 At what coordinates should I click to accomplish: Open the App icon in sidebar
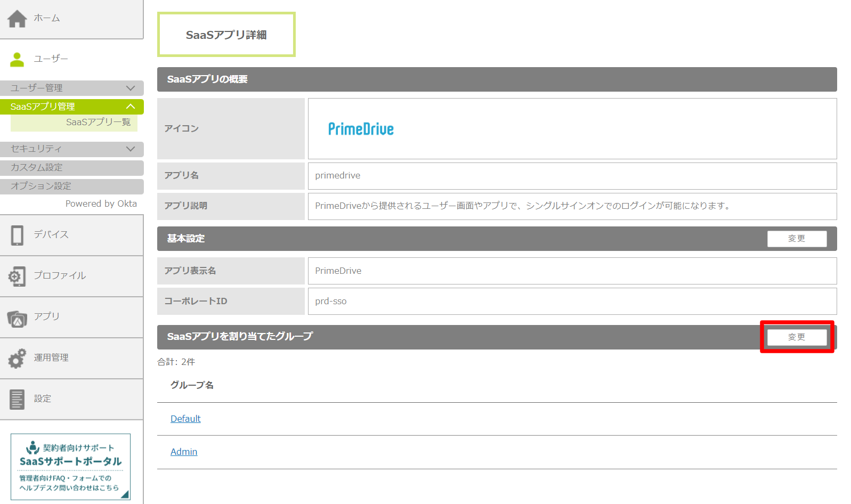pos(17,318)
